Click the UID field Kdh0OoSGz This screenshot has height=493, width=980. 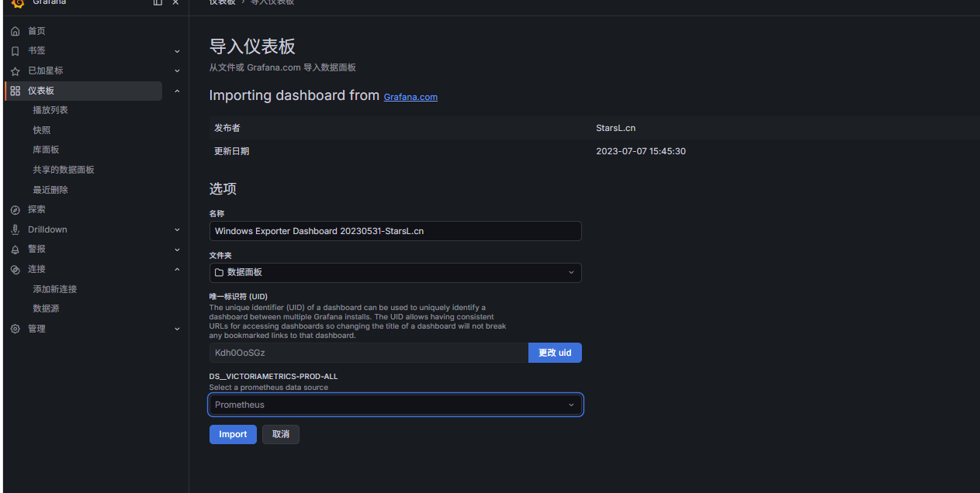[x=369, y=353]
